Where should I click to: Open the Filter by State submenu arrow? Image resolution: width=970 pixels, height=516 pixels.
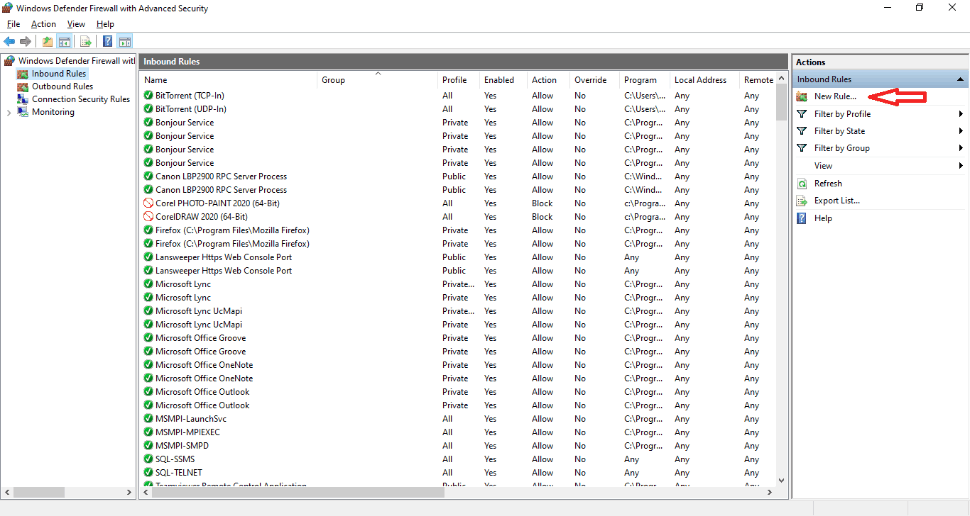pos(961,131)
